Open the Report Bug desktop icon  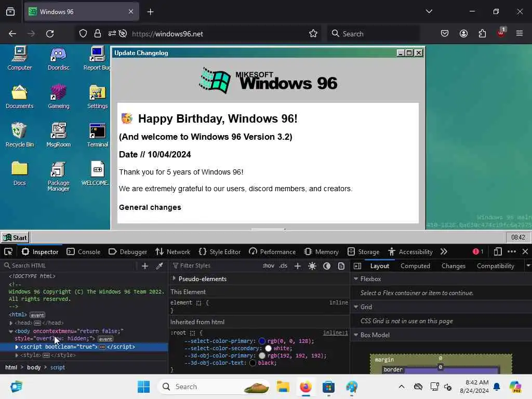(97, 58)
